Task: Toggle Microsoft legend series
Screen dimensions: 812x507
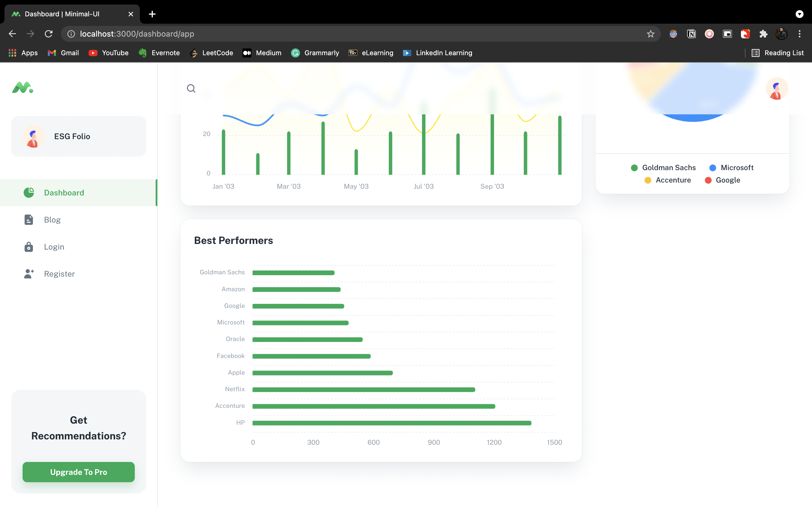Action: click(731, 168)
